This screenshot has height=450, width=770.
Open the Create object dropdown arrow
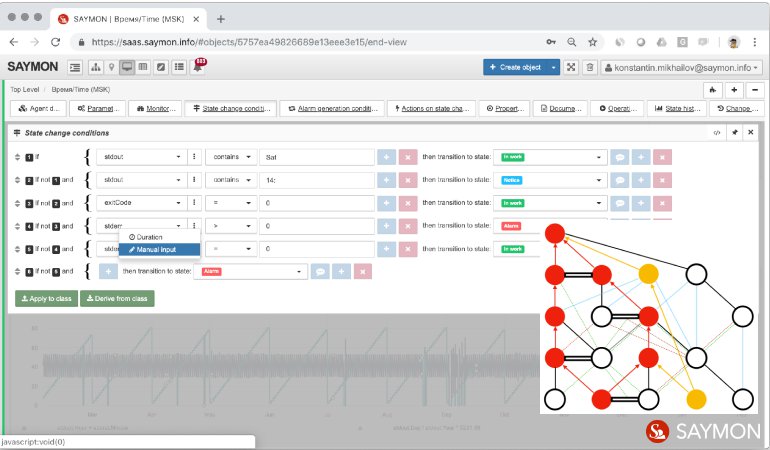click(553, 67)
